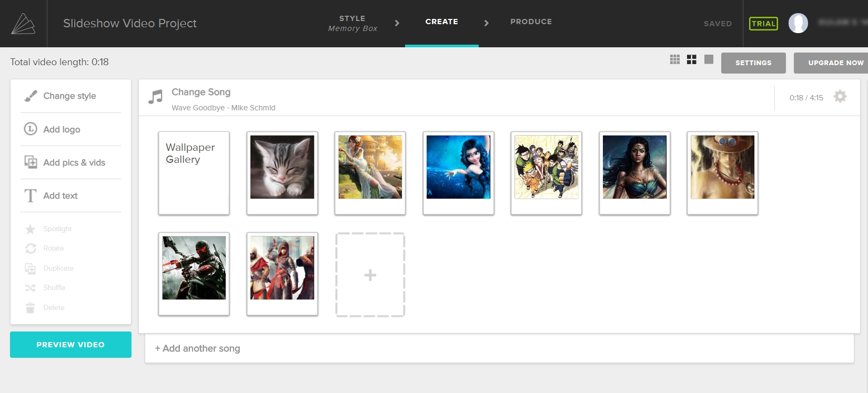868x393 pixels.
Task: Click the music note icon
Action: coord(155,97)
